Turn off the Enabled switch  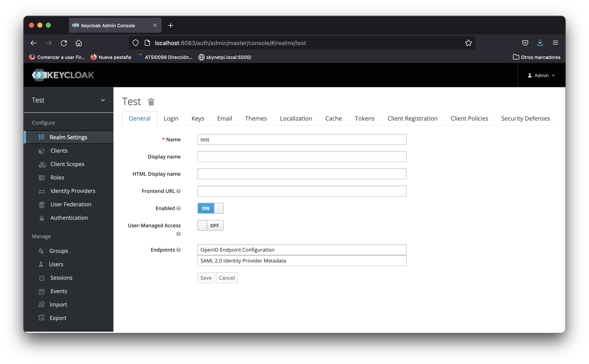click(210, 208)
